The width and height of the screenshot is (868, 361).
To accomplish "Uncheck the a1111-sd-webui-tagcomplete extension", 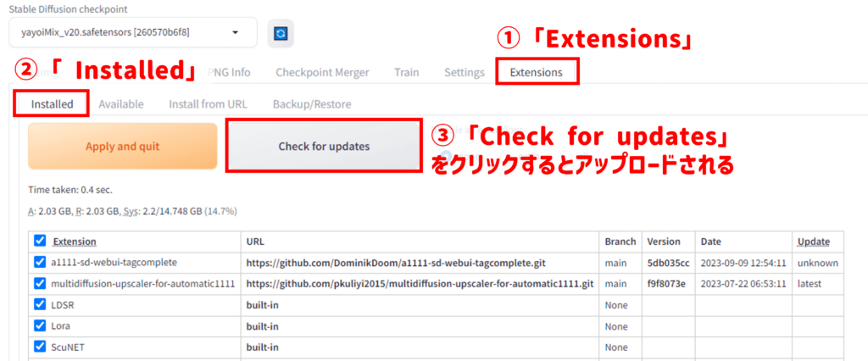I will [x=40, y=263].
